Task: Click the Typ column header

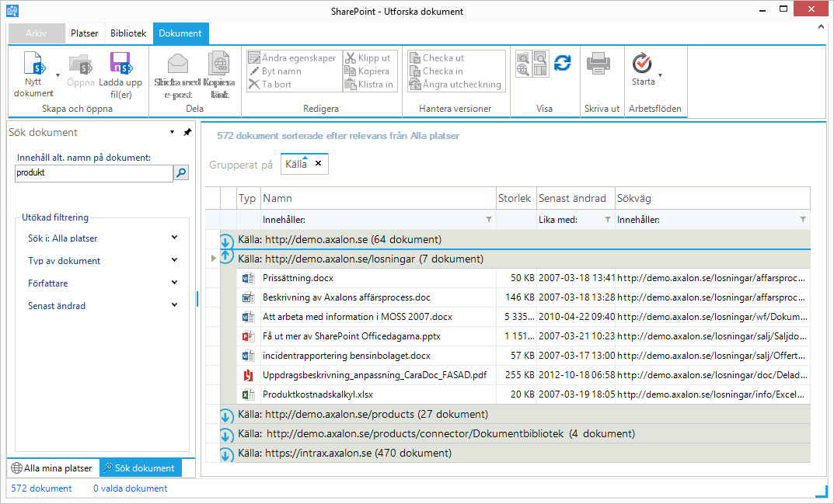Action: 247,198
